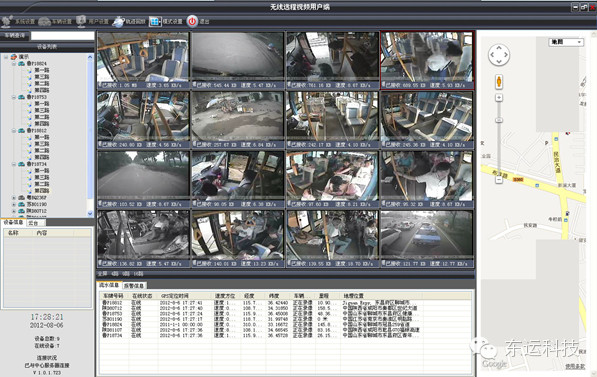Select the red-highlighted top-right camera feed
597x377 pixels.
[427, 60]
